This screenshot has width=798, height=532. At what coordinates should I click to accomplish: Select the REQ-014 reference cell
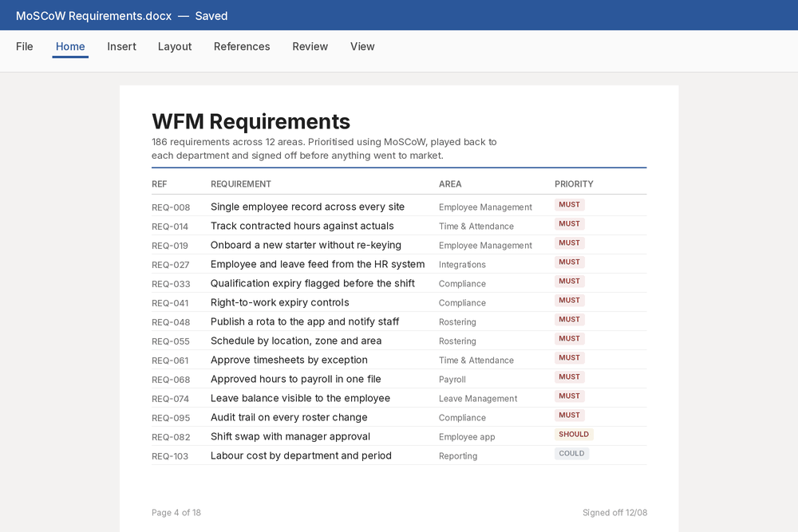(x=170, y=227)
